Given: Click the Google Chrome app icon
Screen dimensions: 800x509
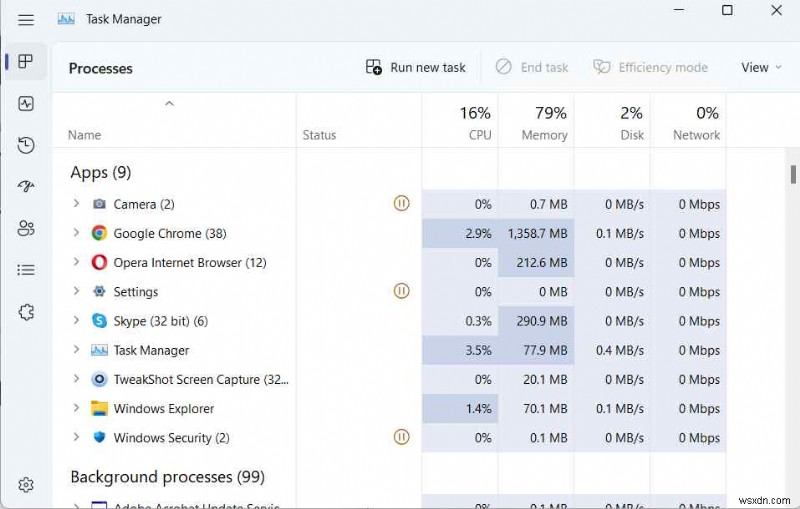Looking at the screenshot, I should (x=99, y=233).
